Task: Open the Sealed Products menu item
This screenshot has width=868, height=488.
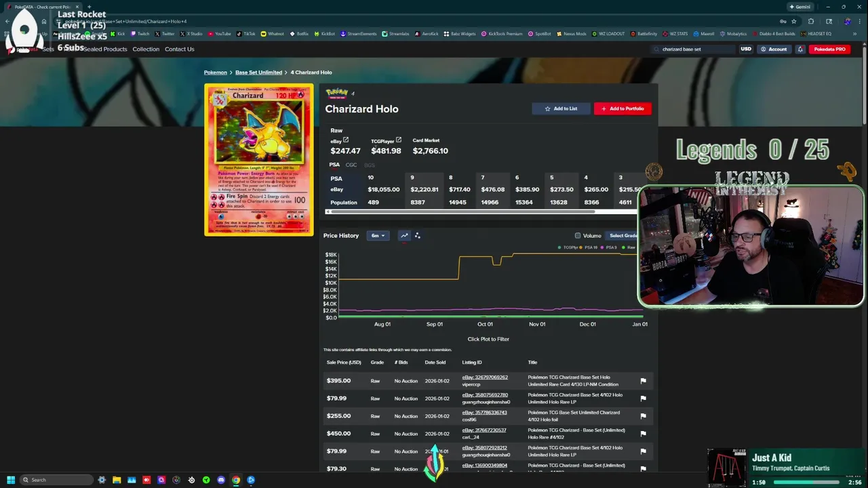Action: 105,49
